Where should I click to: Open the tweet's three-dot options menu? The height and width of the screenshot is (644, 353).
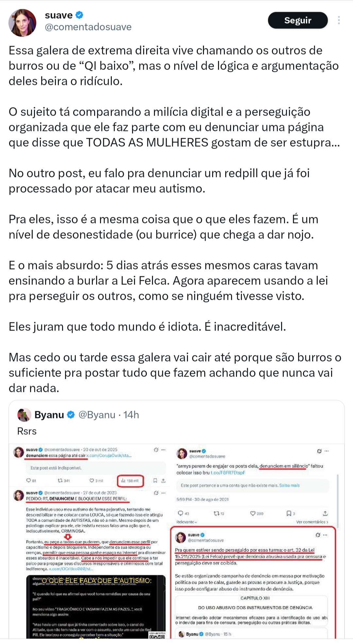[339, 20]
